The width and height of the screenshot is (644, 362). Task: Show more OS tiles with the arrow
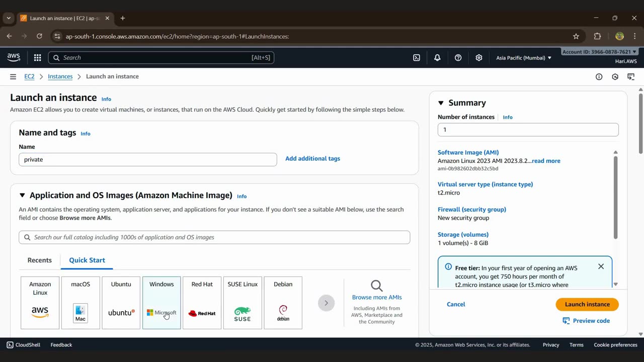[x=326, y=303]
